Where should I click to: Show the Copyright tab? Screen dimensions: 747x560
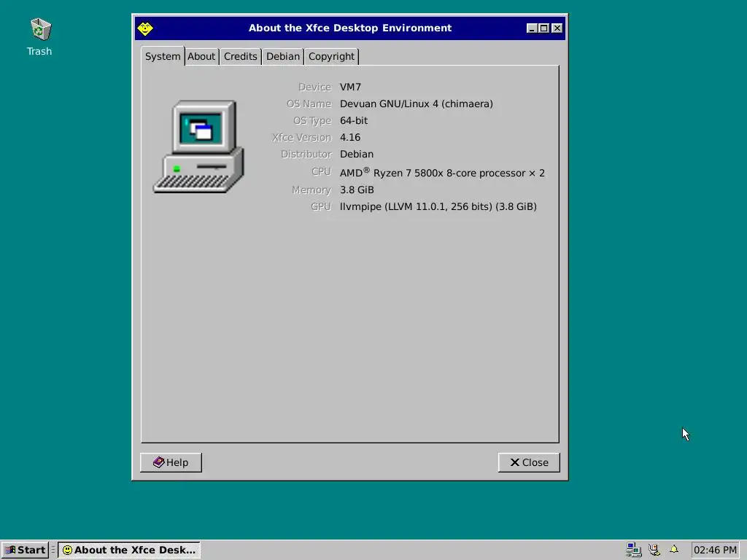pyautogui.click(x=331, y=56)
